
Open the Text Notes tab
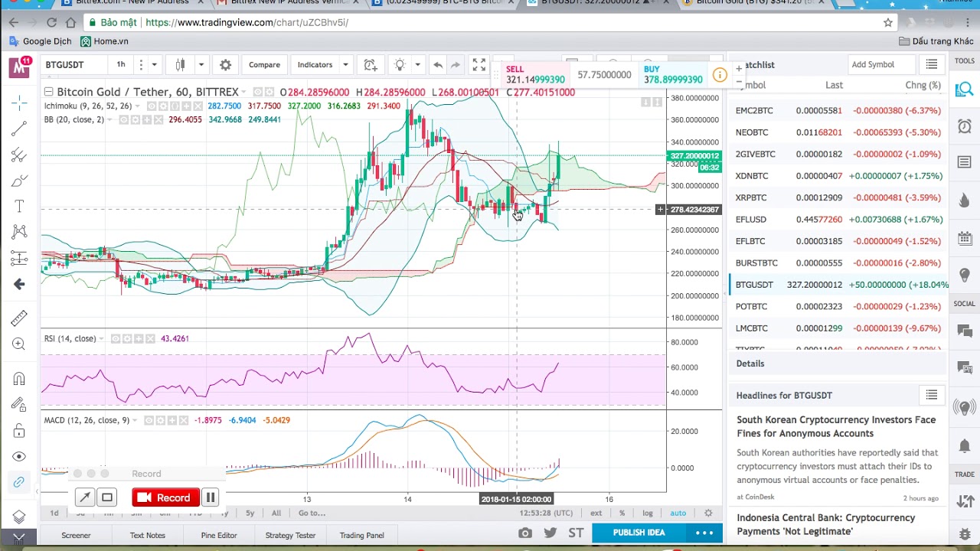pyautogui.click(x=147, y=535)
